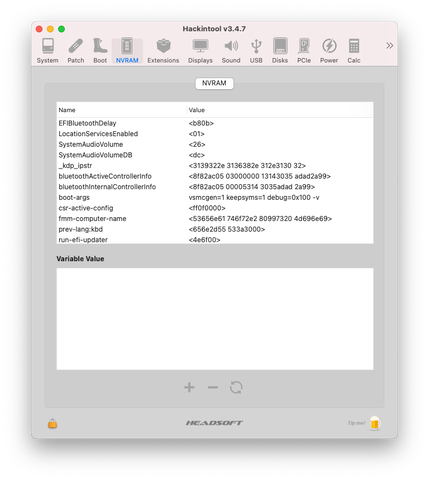Viewport: 429px width, 480px height.
Task: Open the Displays toolbar section
Action: (200, 50)
